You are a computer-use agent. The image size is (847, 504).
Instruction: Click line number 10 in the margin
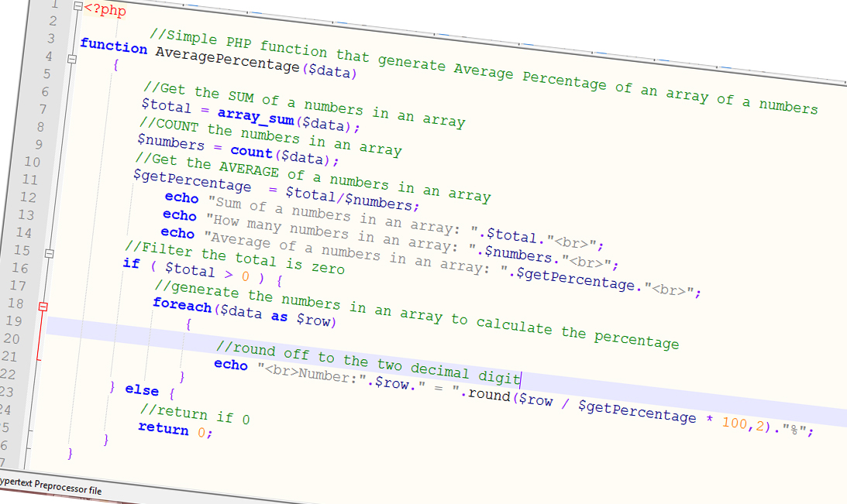[x=32, y=163]
